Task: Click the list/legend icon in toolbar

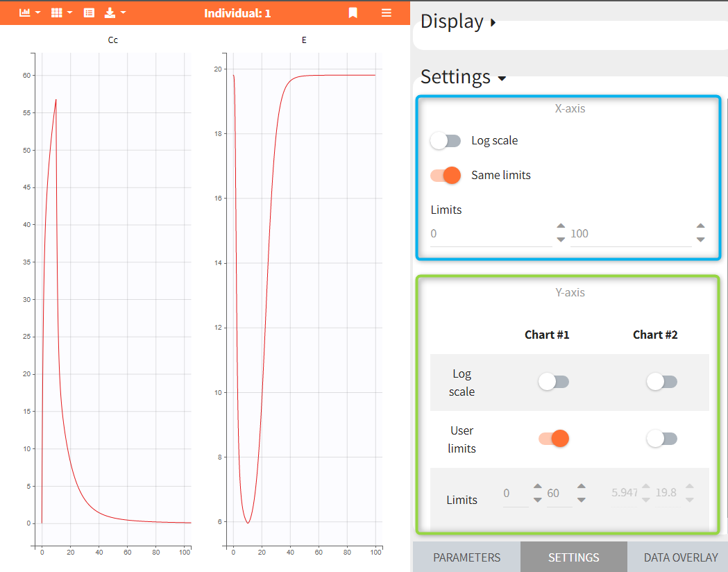Action: pos(89,12)
